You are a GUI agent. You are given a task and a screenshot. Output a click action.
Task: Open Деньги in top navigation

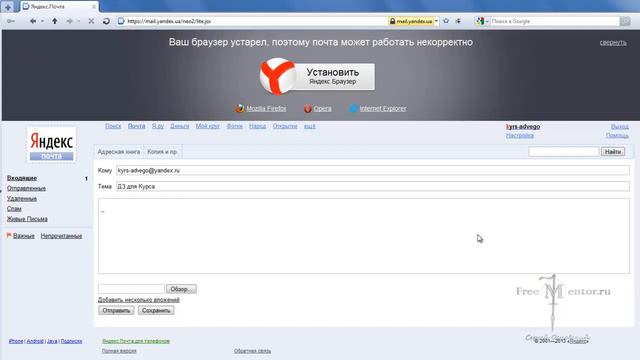tap(180, 126)
